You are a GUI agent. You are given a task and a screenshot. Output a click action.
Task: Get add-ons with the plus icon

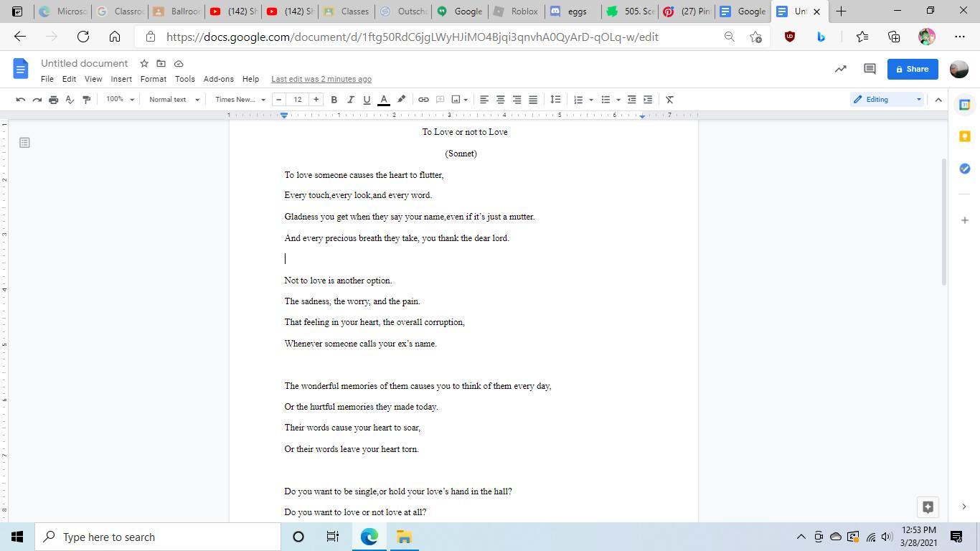pos(965,220)
